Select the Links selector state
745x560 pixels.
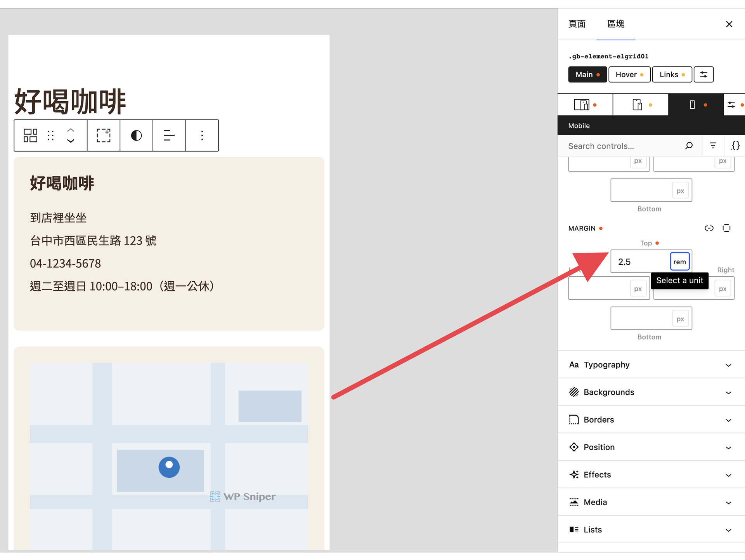pos(672,75)
